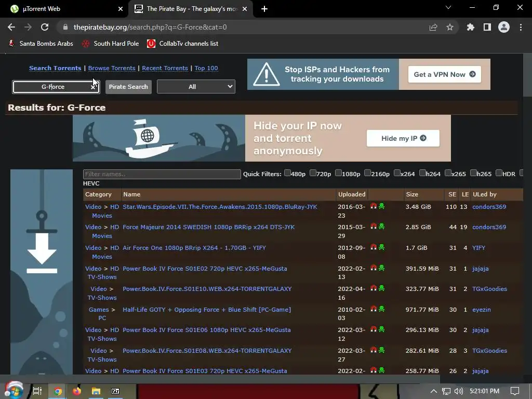Click green skull icon on Star Wars row
This screenshot has height=399, width=532.
coord(382,206)
